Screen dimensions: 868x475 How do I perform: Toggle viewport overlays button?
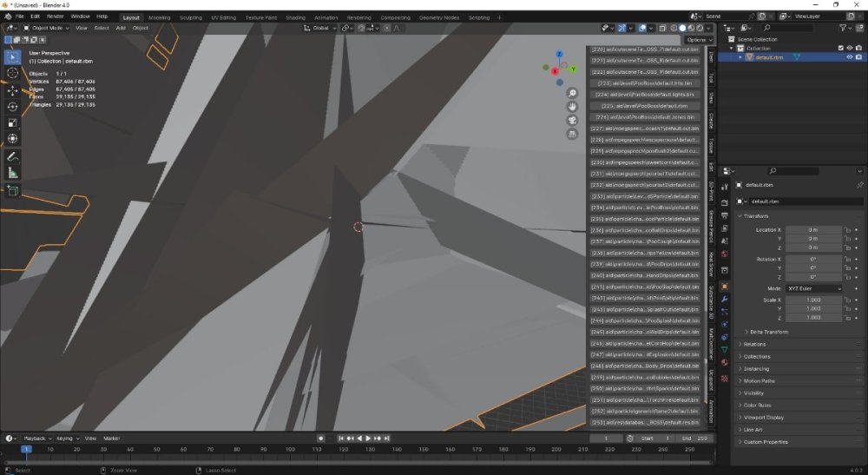(642, 28)
